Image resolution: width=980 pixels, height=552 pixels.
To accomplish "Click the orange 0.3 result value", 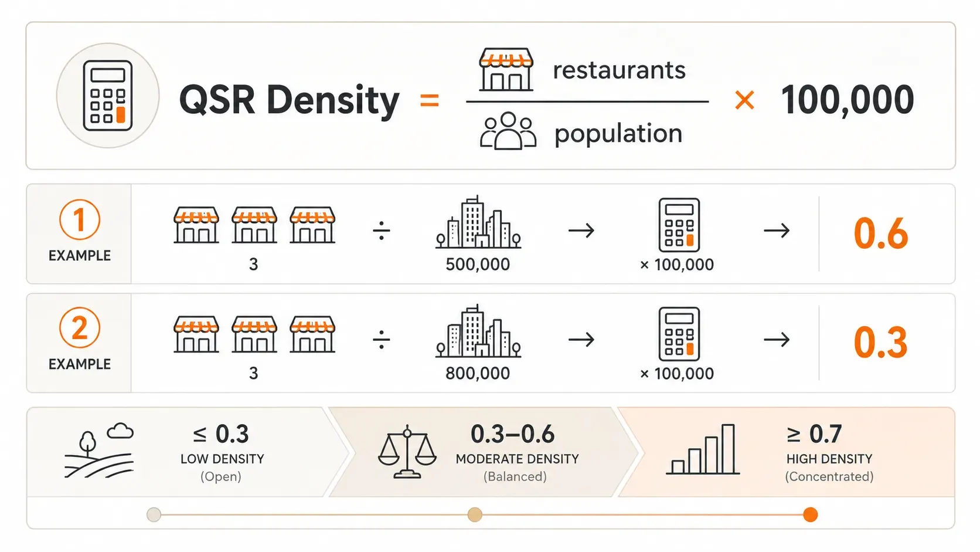I will click(880, 342).
